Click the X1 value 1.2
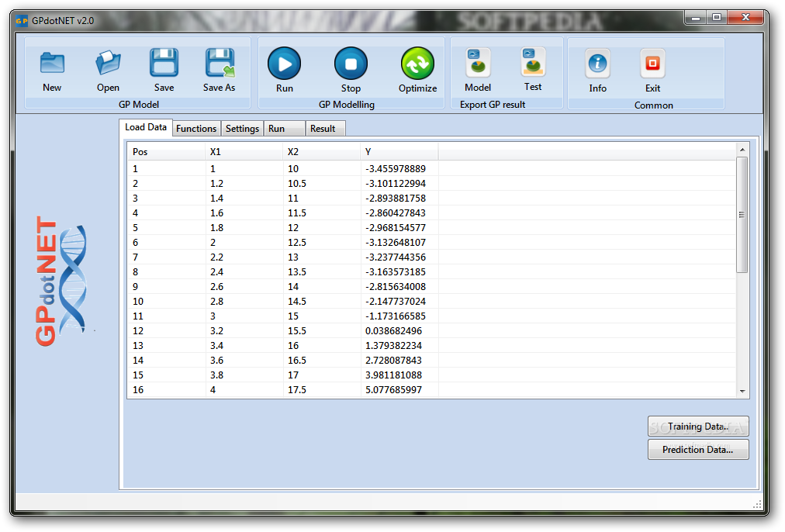785x532 pixels. (216, 183)
